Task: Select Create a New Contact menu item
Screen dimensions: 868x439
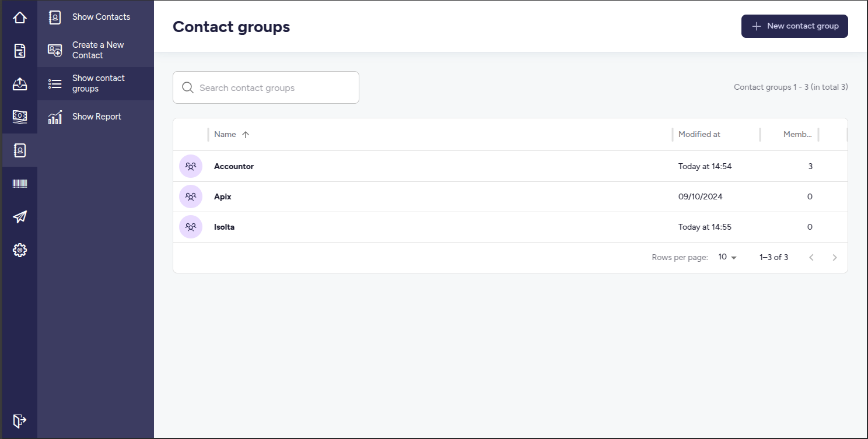Action: pos(96,50)
